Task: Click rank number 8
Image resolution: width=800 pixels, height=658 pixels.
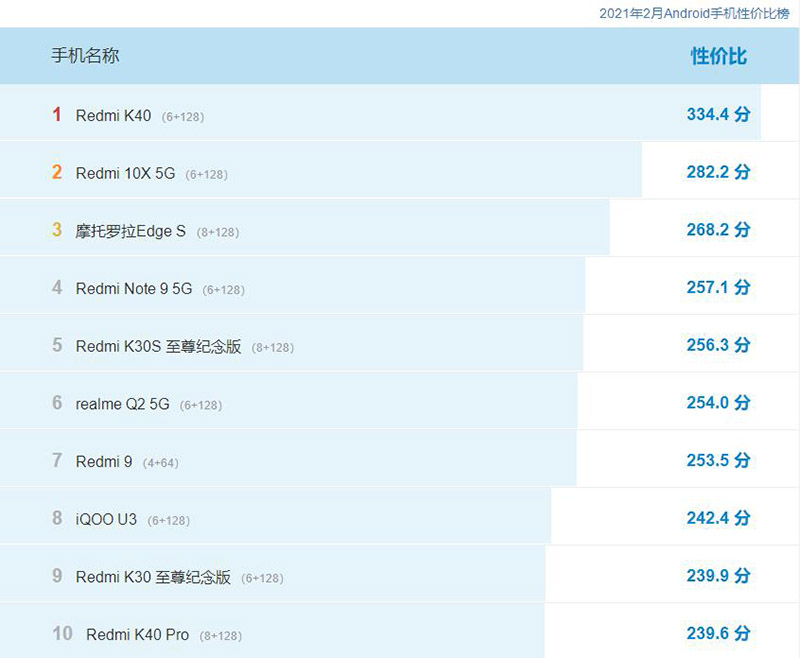Action: click(x=57, y=518)
